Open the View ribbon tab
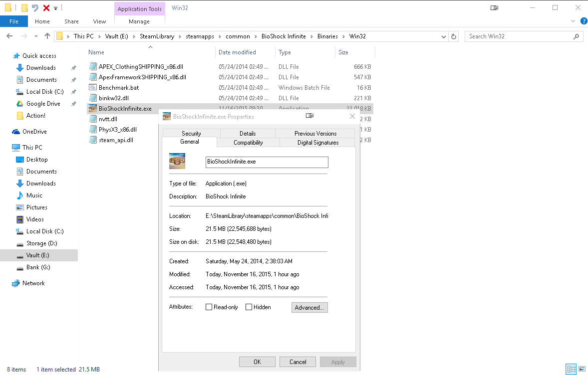Image resolution: width=588 pixels, height=375 pixels. 99,21
